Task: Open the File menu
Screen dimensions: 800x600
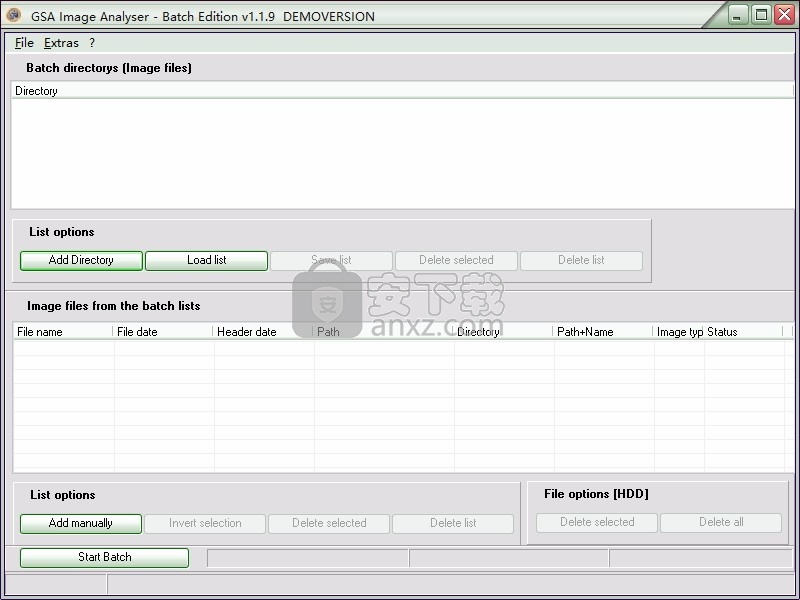Action: 24,43
